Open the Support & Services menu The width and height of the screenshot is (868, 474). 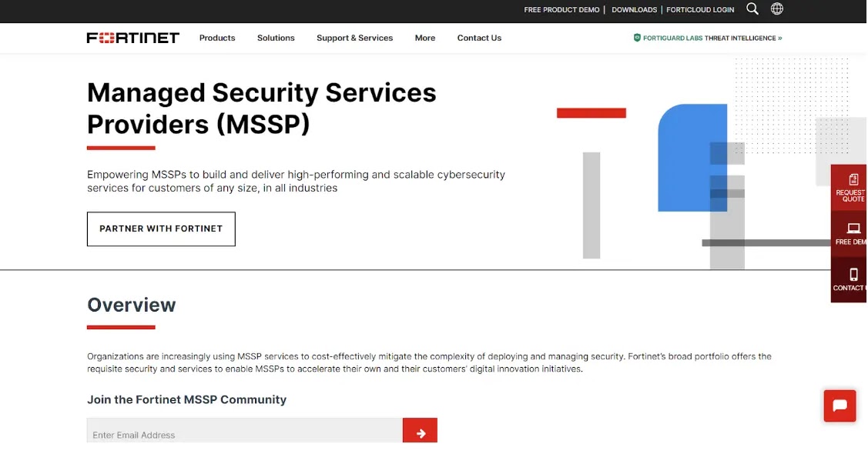tap(354, 38)
